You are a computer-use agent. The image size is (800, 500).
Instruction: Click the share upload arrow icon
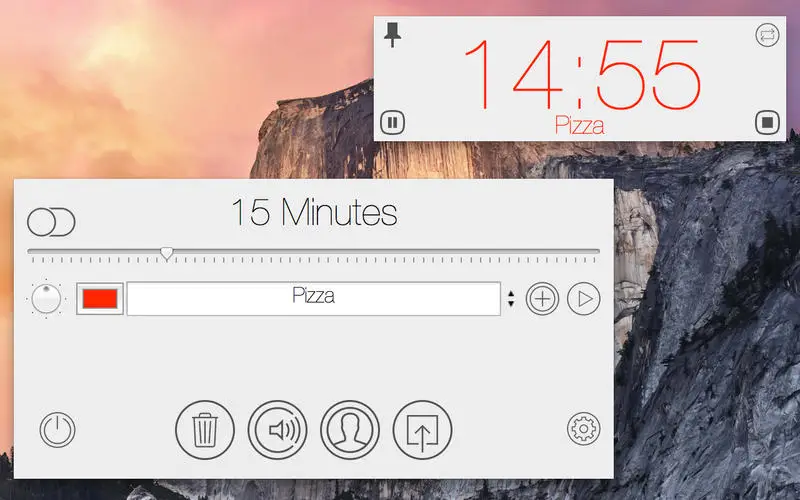422,430
